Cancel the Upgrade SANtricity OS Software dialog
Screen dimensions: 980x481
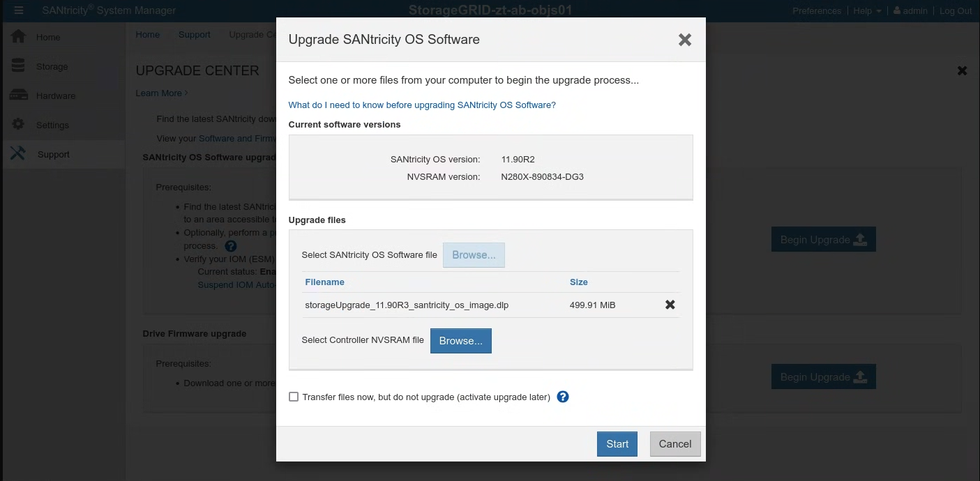point(674,443)
